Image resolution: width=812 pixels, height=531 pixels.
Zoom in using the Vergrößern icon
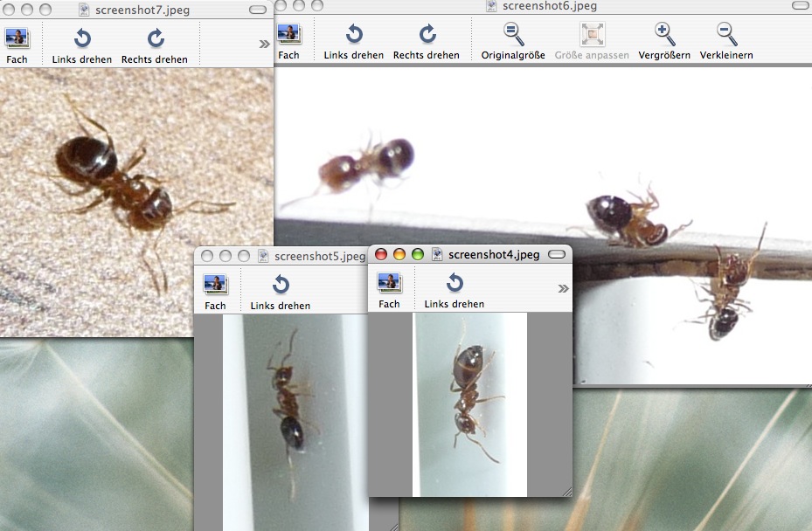coord(664,35)
